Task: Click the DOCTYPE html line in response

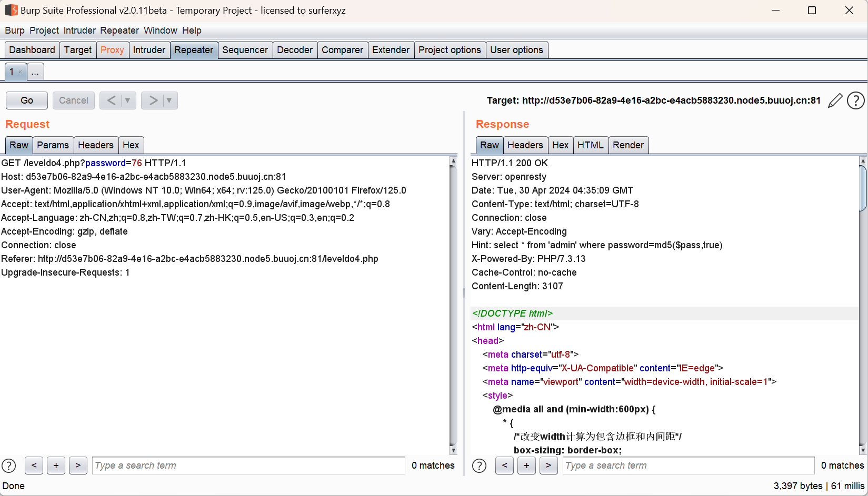Action: (x=512, y=313)
